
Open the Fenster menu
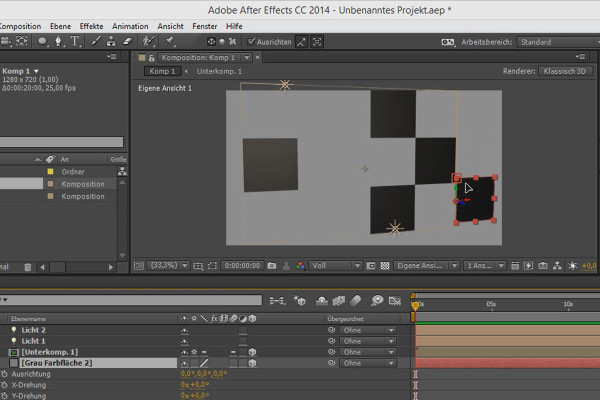[205, 26]
